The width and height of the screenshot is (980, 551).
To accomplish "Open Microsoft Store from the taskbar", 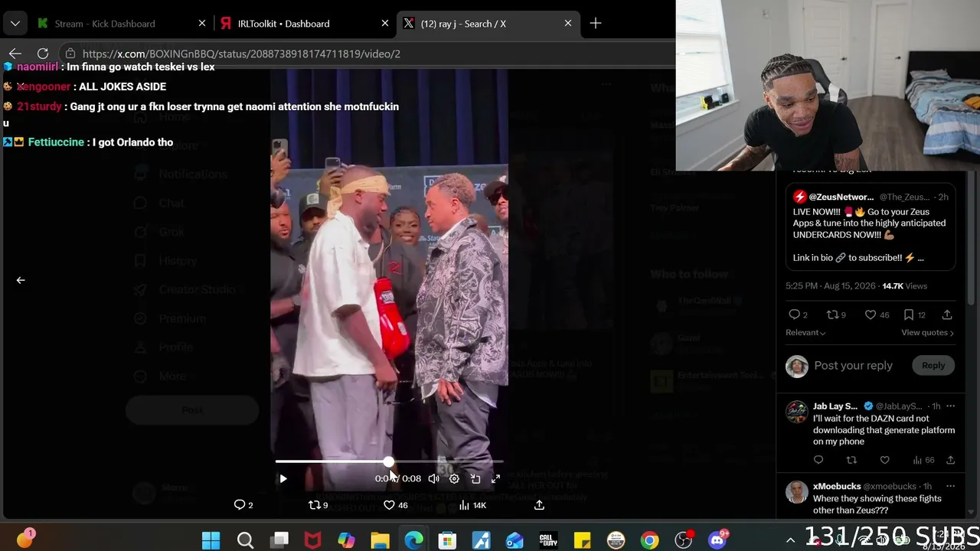I will [x=447, y=541].
